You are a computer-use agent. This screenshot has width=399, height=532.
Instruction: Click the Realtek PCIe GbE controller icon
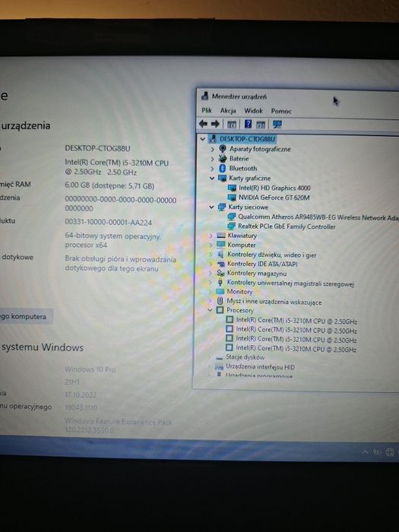231,226
